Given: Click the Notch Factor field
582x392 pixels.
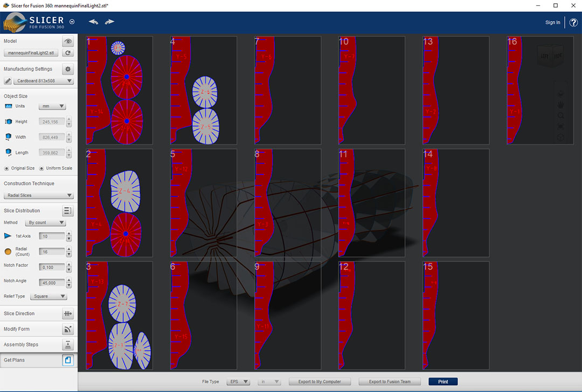Looking at the screenshot, I should (52, 268).
